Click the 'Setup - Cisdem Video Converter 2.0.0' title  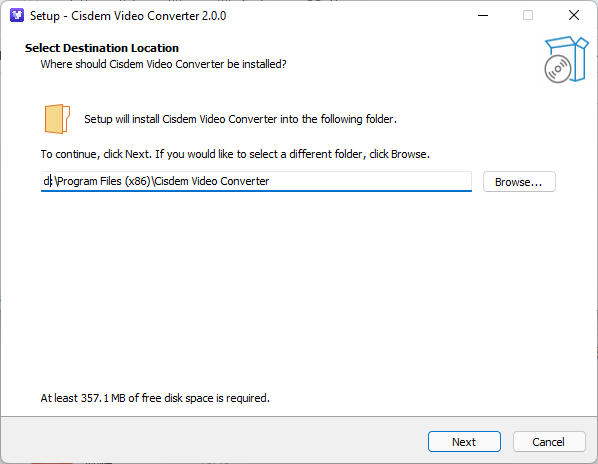128,16
